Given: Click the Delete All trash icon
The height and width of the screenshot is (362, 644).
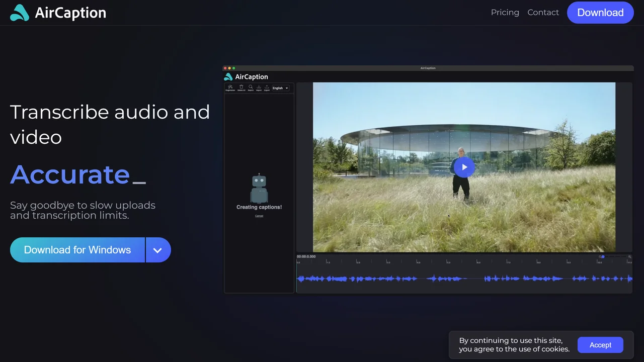Looking at the screenshot, I should [x=242, y=87].
